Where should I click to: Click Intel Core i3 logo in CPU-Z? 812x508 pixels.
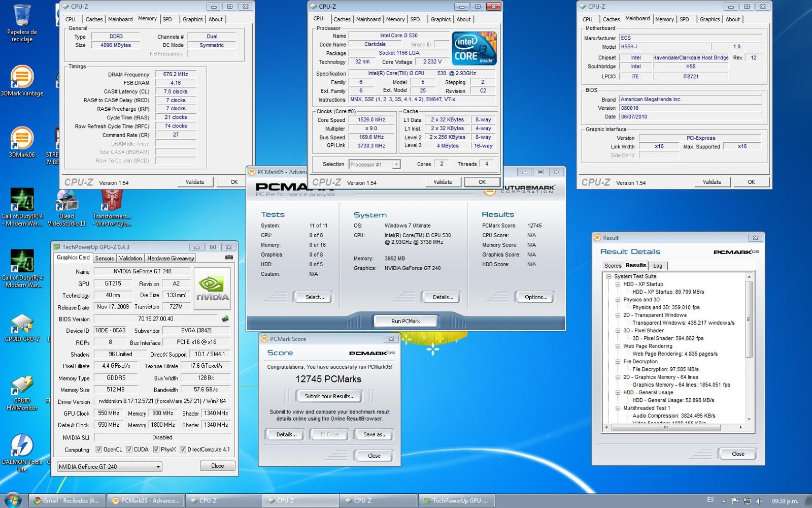[x=474, y=48]
